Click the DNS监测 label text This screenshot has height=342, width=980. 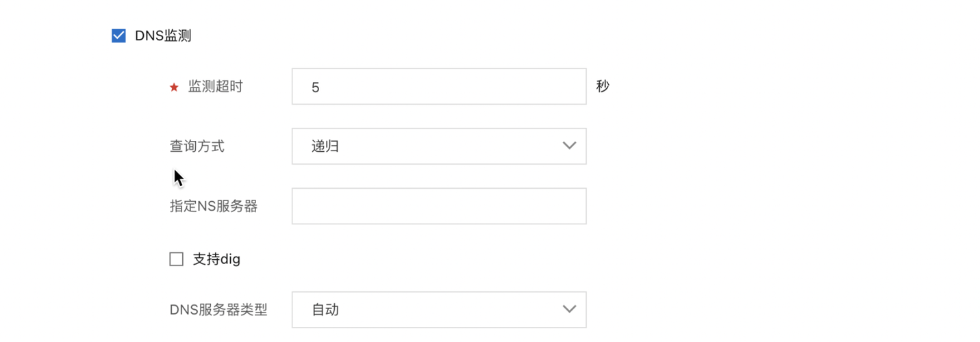point(163,36)
